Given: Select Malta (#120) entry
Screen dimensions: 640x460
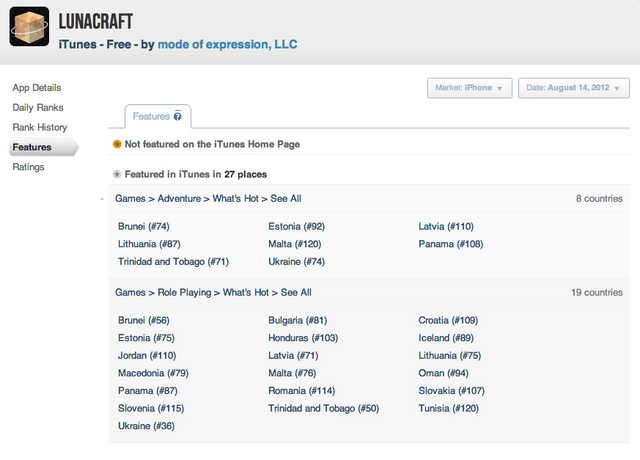Looking at the screenshot, I should coord(295,244).
